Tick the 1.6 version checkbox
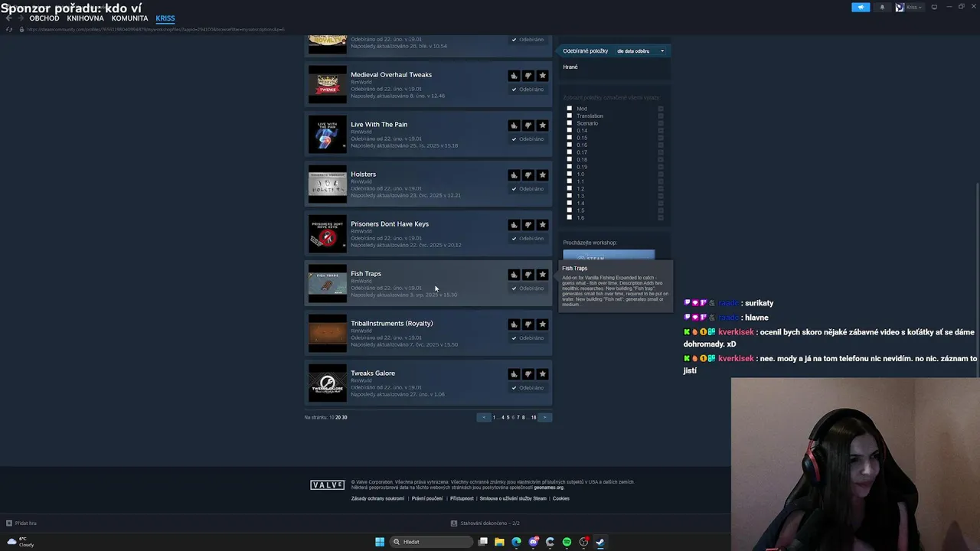Image resolution: width=980 pixels, height=551 pixels. pyautogui.click(x=570, y=217)
